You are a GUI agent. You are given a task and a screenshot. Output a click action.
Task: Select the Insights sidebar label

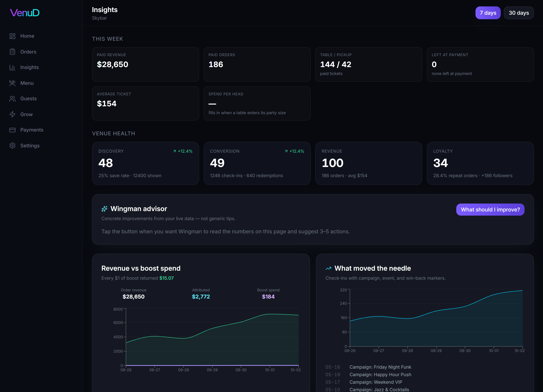pyautogui.click(x=29, y=67)
